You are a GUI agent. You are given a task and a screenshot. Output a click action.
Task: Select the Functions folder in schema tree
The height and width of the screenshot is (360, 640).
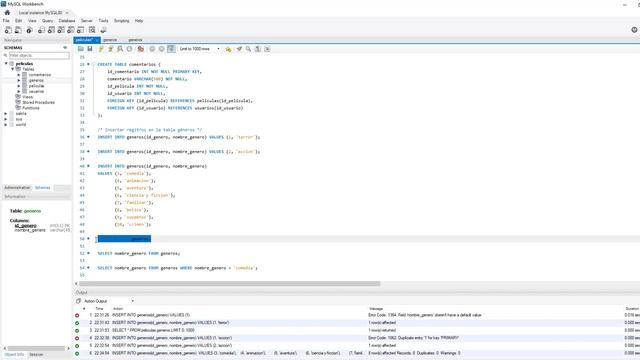click(x=31, y=108)
